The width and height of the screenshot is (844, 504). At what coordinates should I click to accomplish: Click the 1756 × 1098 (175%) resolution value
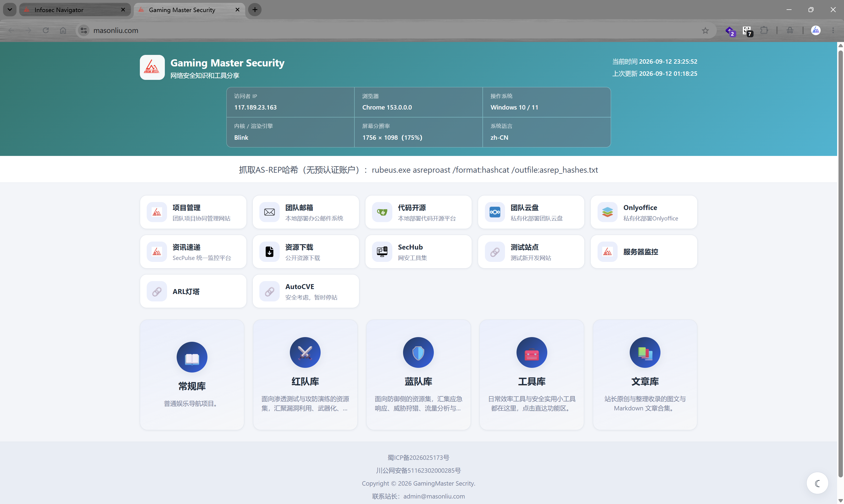tap(392, 138)
